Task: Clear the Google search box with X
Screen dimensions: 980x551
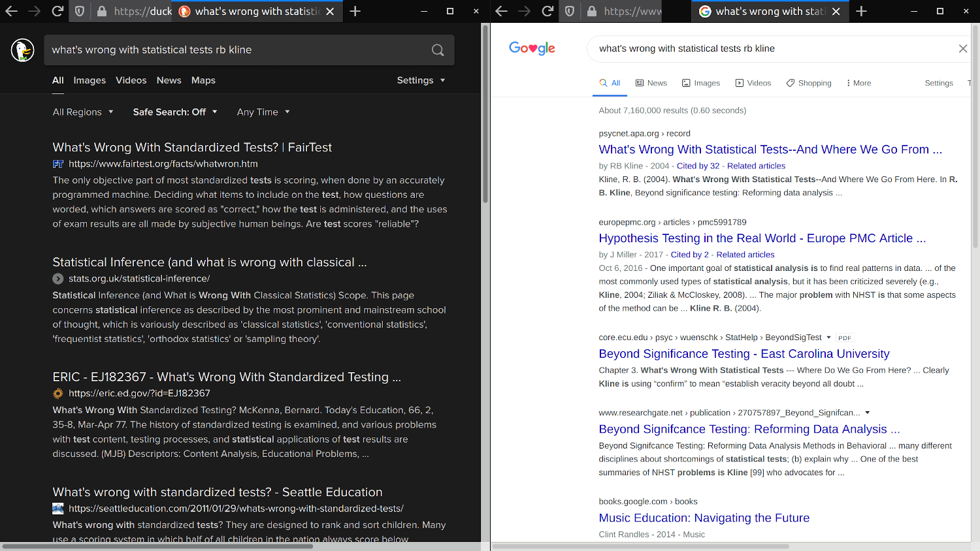Action: tap(963, 48)
